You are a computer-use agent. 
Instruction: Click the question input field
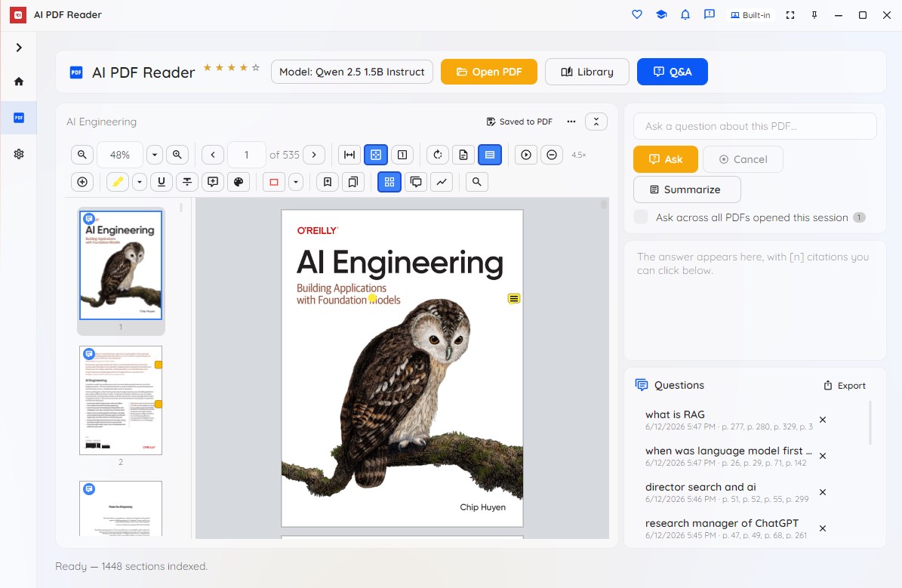(755, 126)
